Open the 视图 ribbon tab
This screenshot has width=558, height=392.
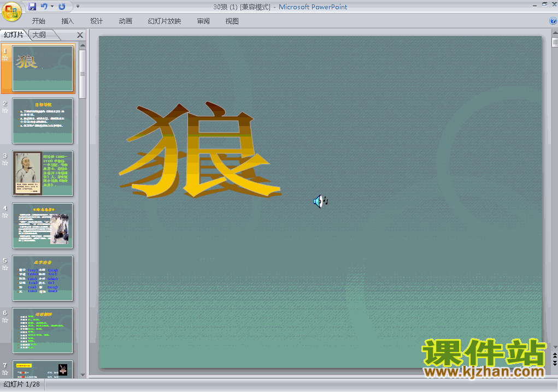pyautogui.click(x=232, y=21)
